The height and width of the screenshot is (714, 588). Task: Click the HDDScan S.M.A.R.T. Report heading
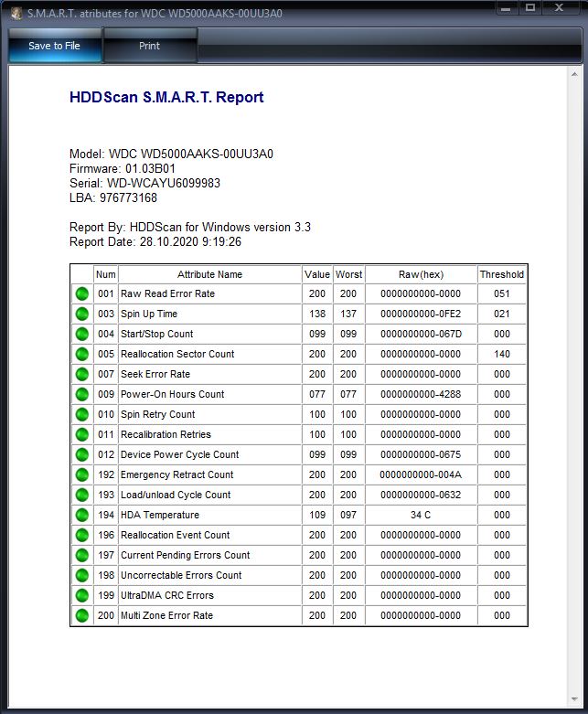(166, 97)
